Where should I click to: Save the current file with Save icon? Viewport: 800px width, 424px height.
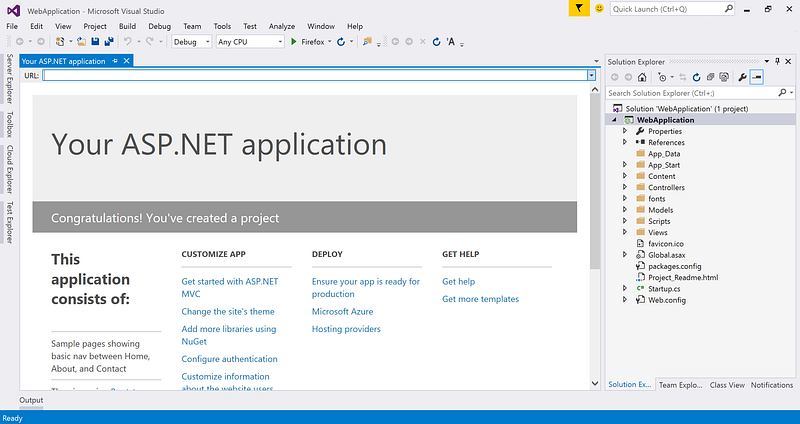(95, 42)
